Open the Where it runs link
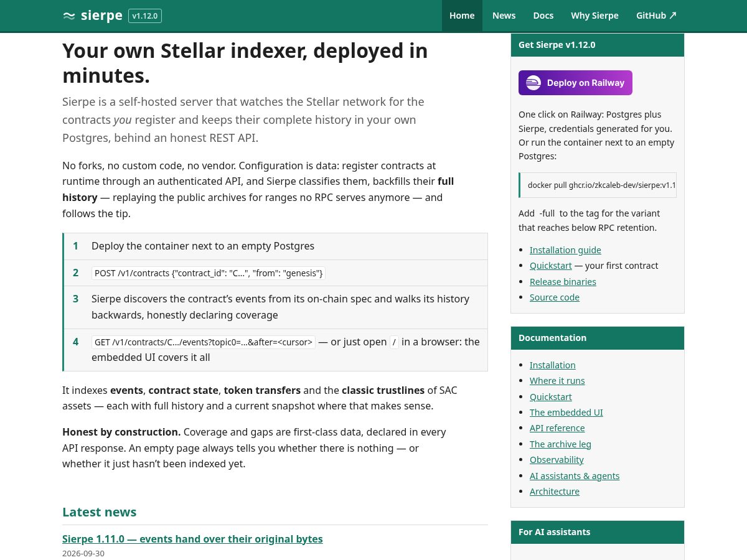747x560 pixels. (557, 381)
